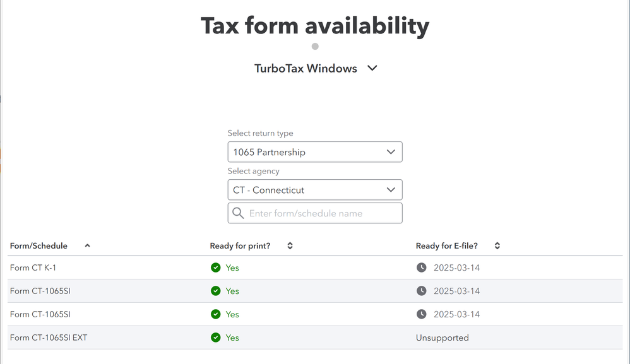Click green checkmark icon for Form CT-1065SI EXT

click(216, 338)
